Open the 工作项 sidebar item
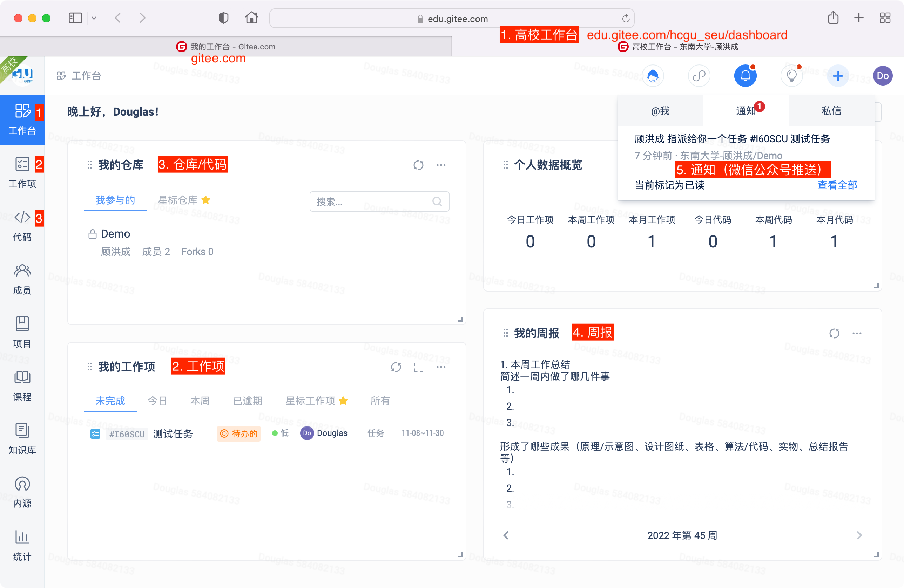 pyautogui.click(x=22, y=173)
